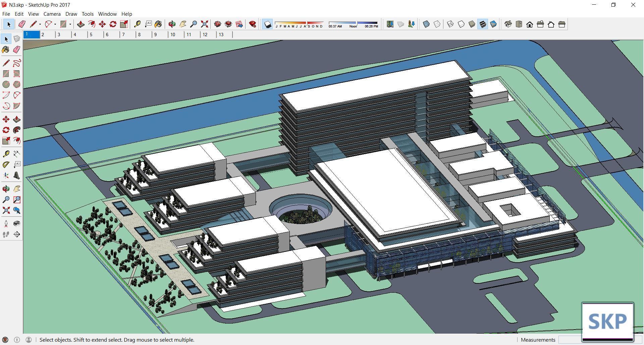Select Section Plane tool in left toolbar
644x345 pixels.
point(17,234)
